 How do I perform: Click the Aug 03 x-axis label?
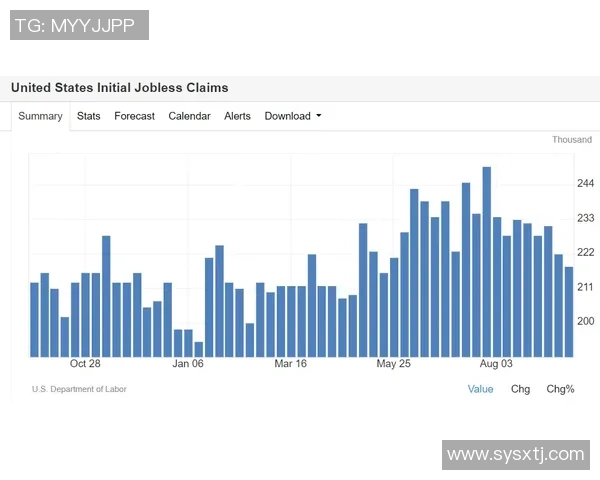[x=496, y=364]
